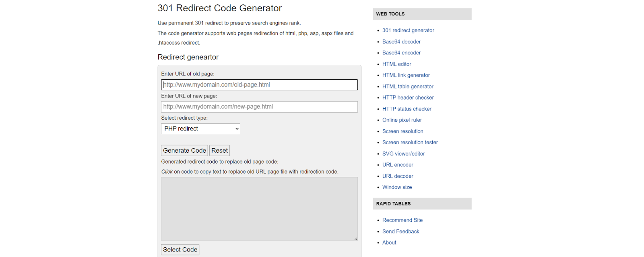Screen dimensions: 644x257
Task: Visit the HTML table generator page
Action: pyautogui.click(x=408, y=87)
